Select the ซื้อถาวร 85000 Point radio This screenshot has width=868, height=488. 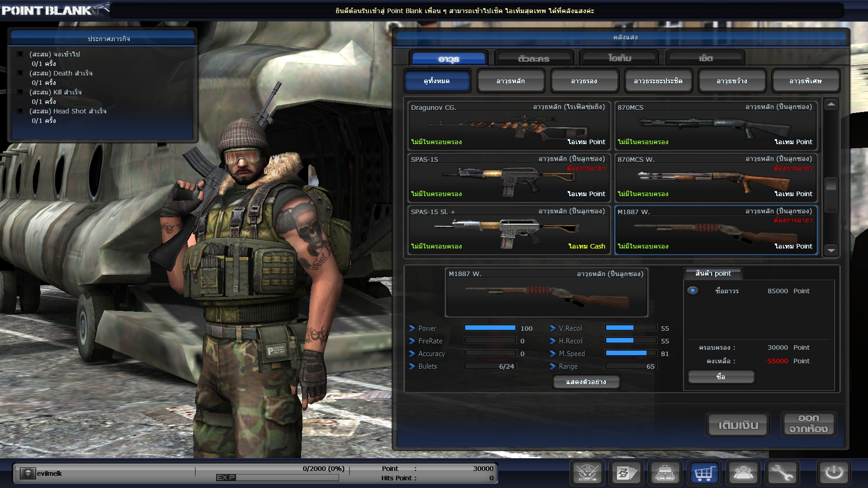tap(693, 291)
